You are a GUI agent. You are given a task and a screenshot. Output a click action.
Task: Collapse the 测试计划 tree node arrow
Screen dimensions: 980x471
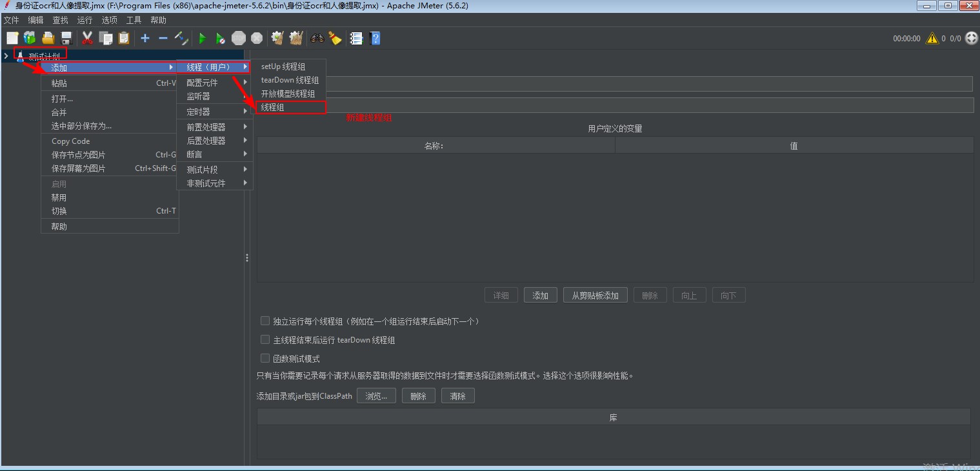click(x=6, y=56)
